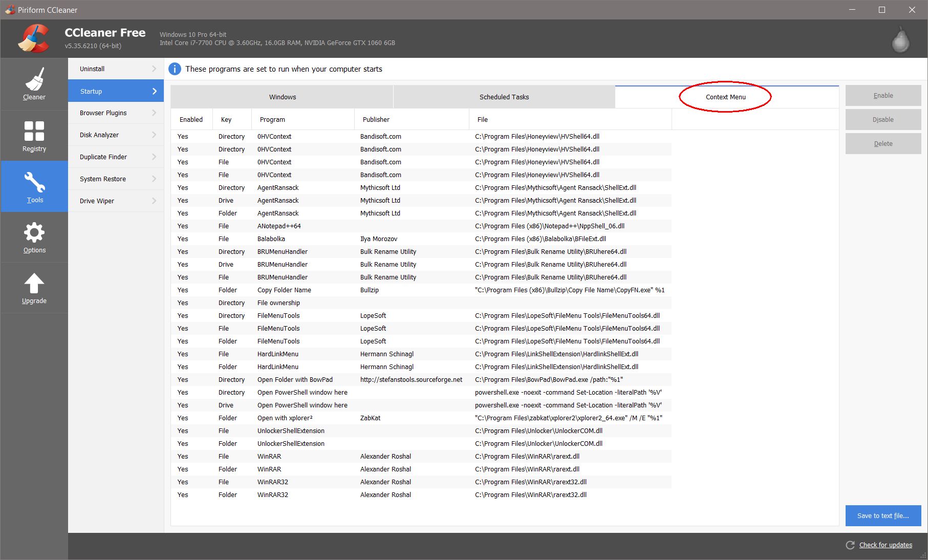
Task: Select the WinRAR32 row with File key
Action: click(421, 482)
